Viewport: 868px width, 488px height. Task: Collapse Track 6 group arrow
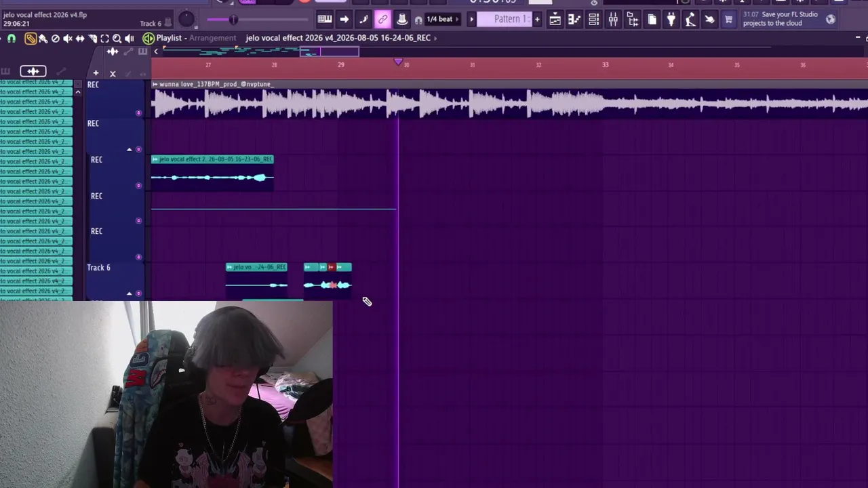click(x=129, y=293)
